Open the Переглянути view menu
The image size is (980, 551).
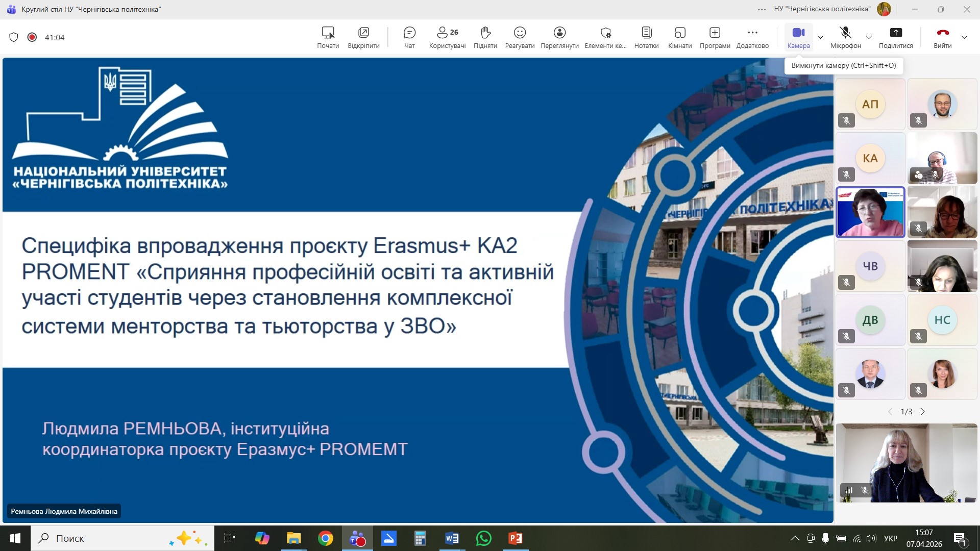pyautogui.click(x=559, y=37)
